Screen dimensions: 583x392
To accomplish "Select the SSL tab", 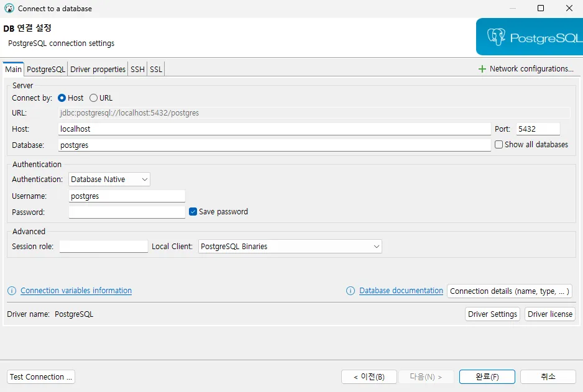I will tap(155, 69).
